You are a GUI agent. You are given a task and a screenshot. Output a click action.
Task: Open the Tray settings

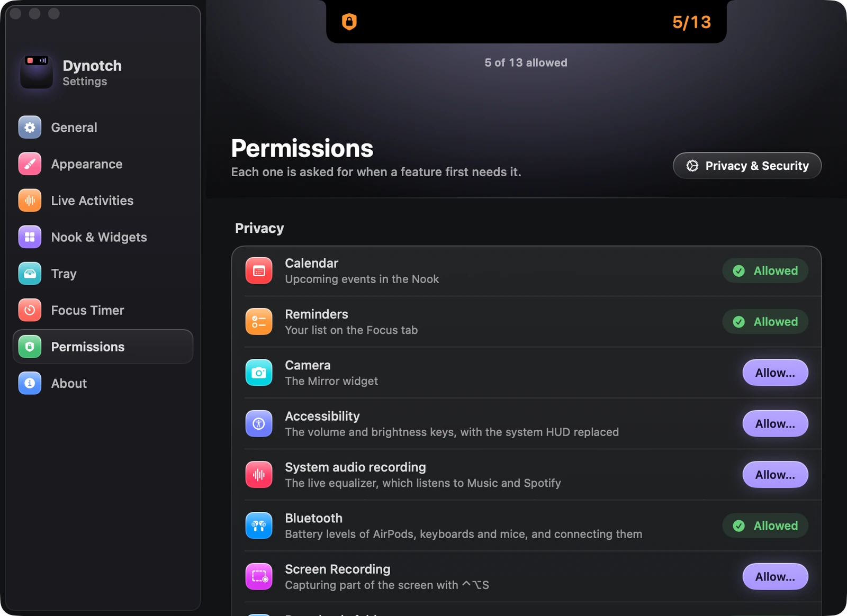click(x=103, y=274)
